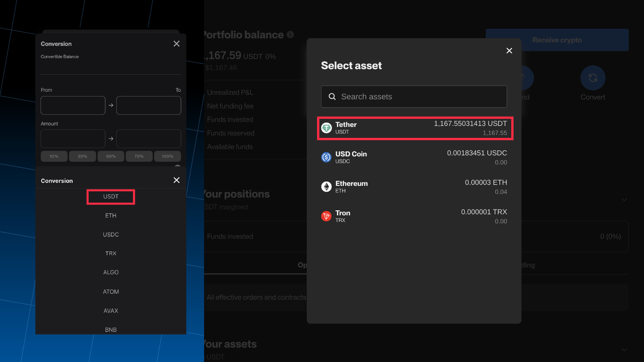644x362 pixels.
Task: Set the amount to 75%
Action: [139, 156]
